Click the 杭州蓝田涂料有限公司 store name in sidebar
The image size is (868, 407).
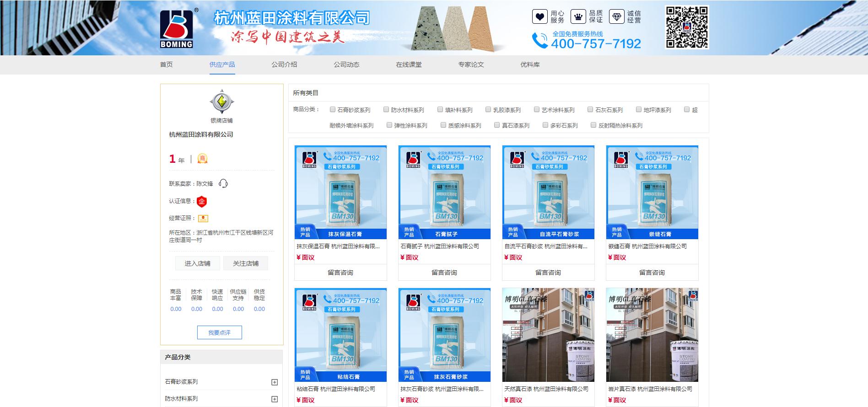pyautogui.click(x=201, y=134)
